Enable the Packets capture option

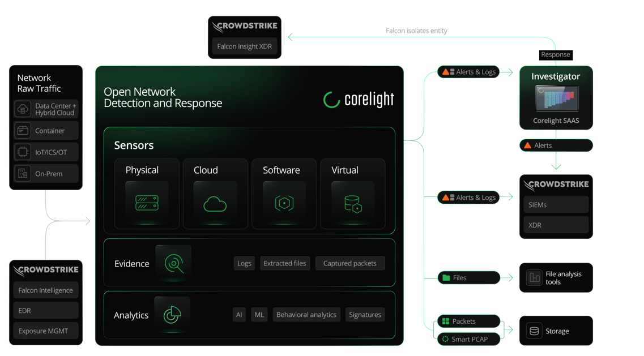(x=468, y=321)
